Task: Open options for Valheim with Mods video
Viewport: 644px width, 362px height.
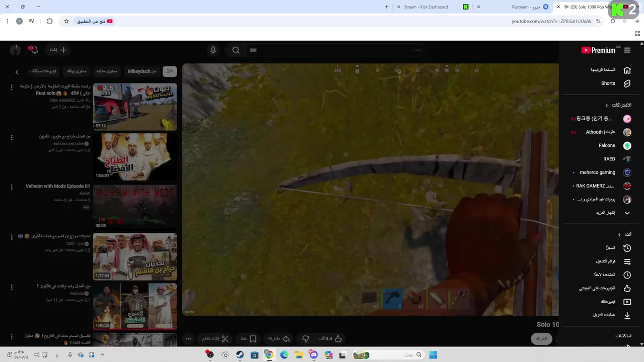Action: click(12, 187)
